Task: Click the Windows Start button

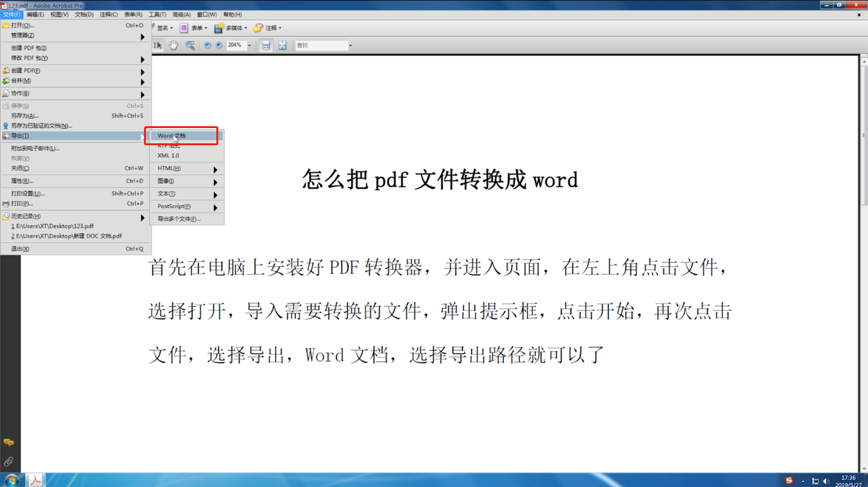Action: point(12,480)
